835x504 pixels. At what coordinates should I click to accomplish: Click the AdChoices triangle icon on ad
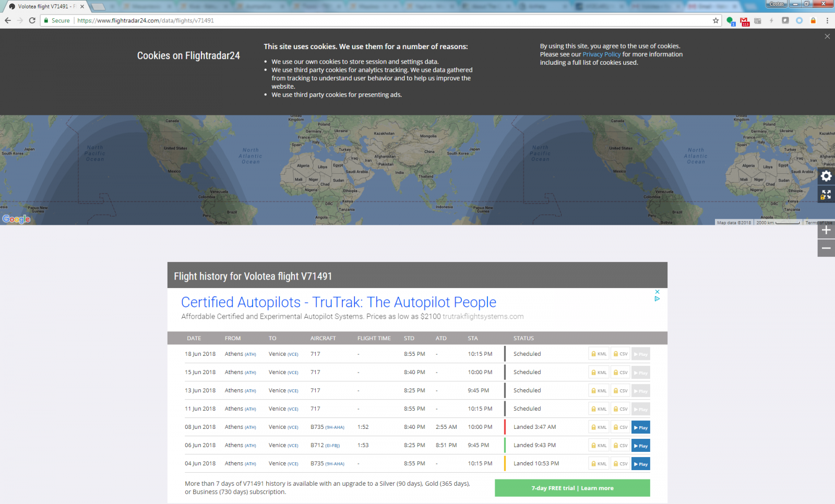[657, 299]
